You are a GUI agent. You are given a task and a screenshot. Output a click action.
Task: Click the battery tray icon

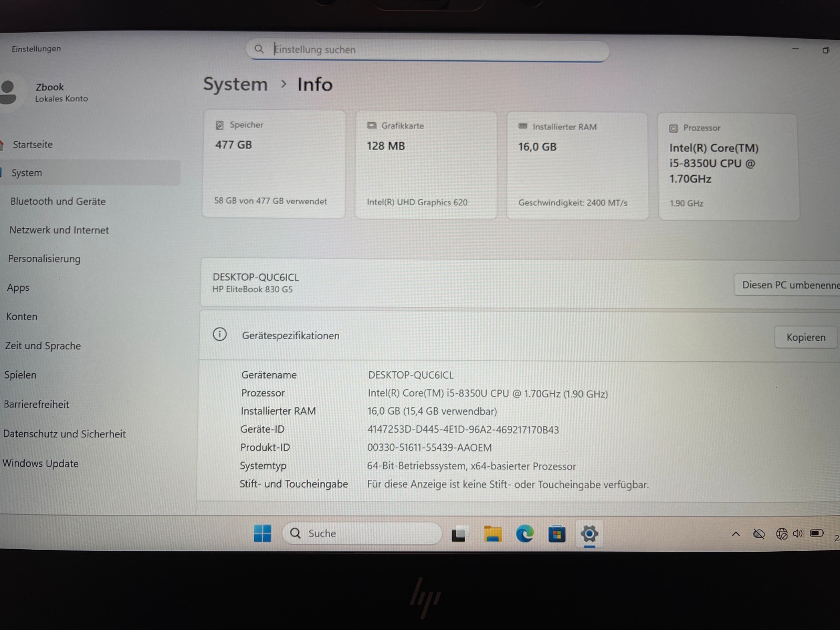(817, 533)
